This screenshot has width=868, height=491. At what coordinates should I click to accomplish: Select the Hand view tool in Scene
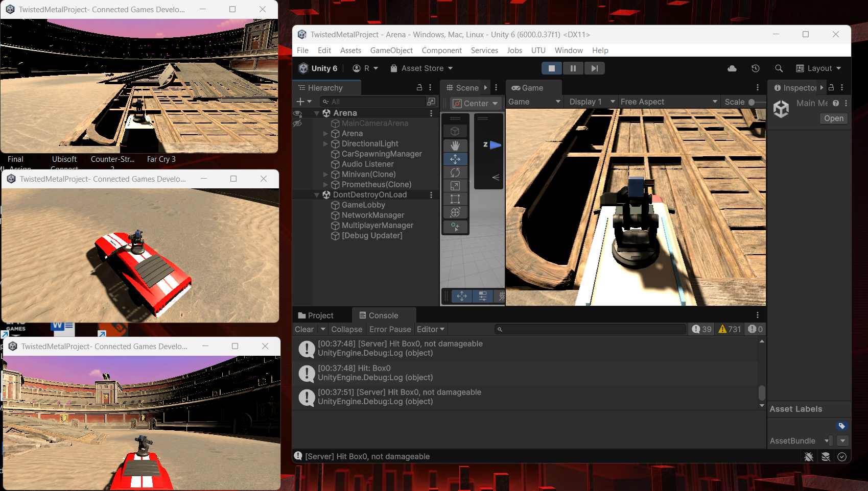(455, 145)
